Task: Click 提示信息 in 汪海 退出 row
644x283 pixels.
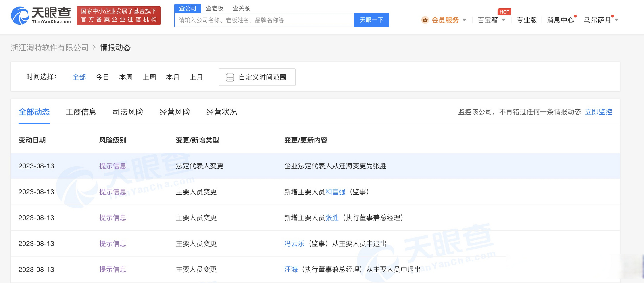Action: pos(113,270)
